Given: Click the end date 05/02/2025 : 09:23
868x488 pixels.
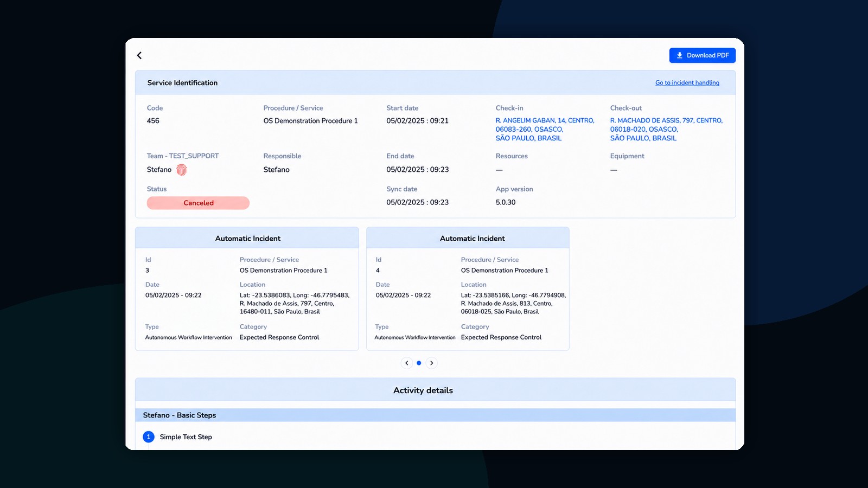Looking at the screenshot, I should pos(417,170).
